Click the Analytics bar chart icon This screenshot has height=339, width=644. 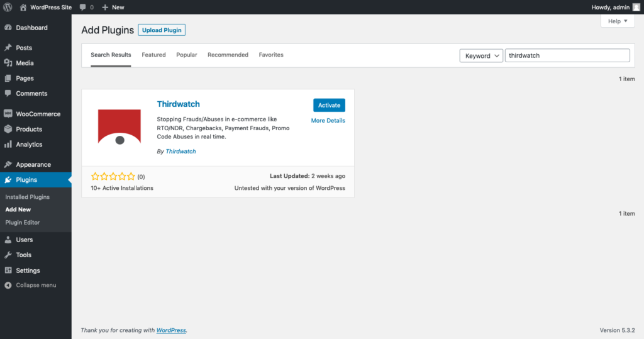click(8, 144)
